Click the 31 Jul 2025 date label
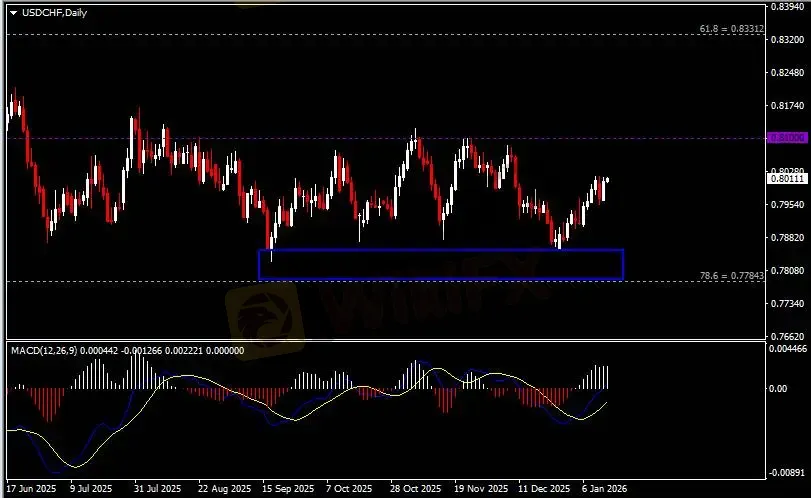 click(157, 489)
